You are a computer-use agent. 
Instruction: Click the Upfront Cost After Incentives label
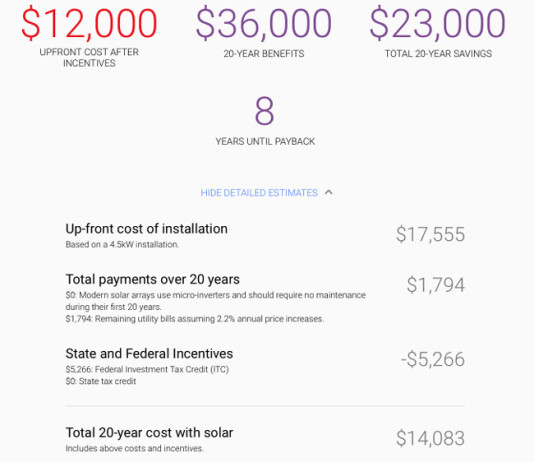(x=89, y=58)
